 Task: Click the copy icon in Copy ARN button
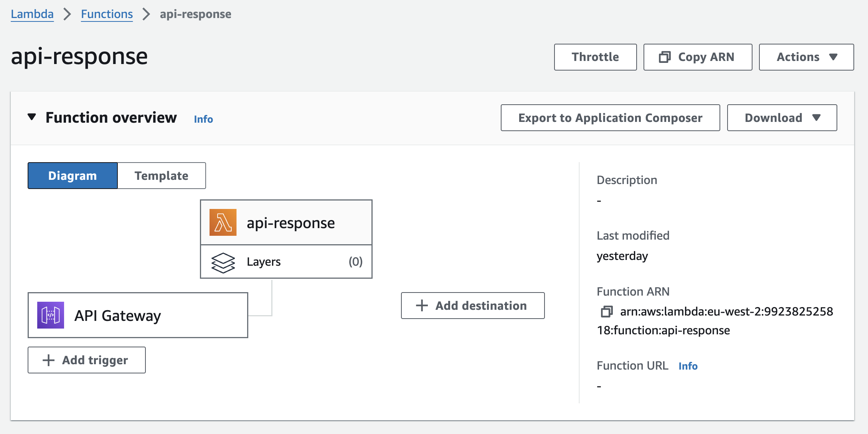pyautogui.click(x=665, y=57)
